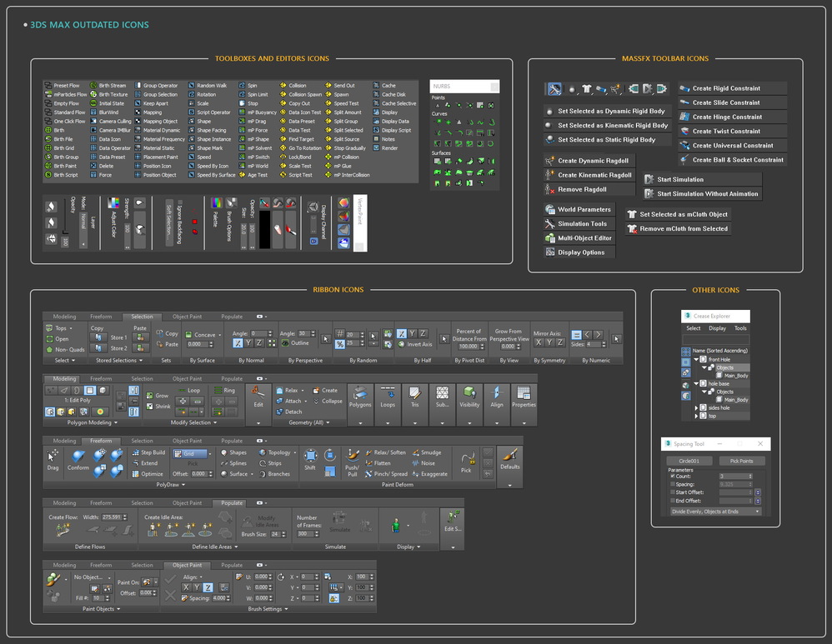The image size is (832, 644).
Task: Choose the Shape Instance operator
Action: pos(209,139)
